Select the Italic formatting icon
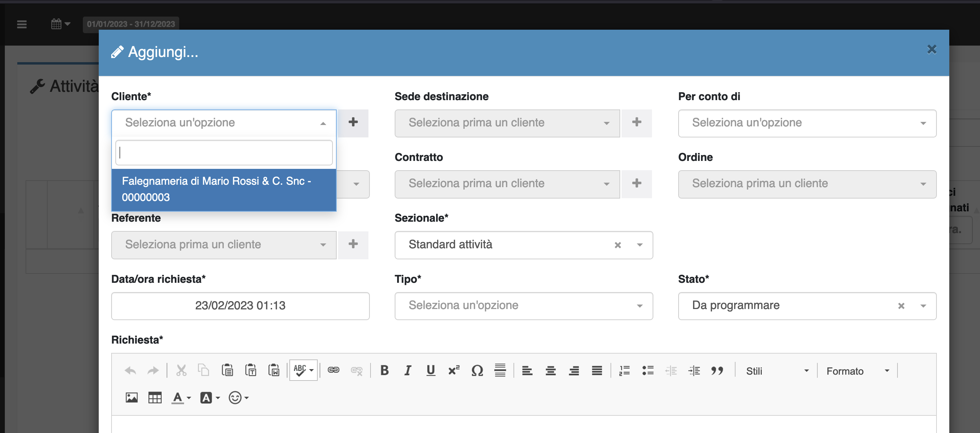Screen dimensions: 980x433 407,370
